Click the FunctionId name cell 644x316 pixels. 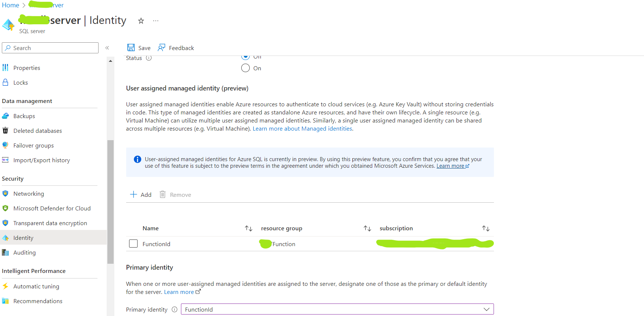(156, 244)
